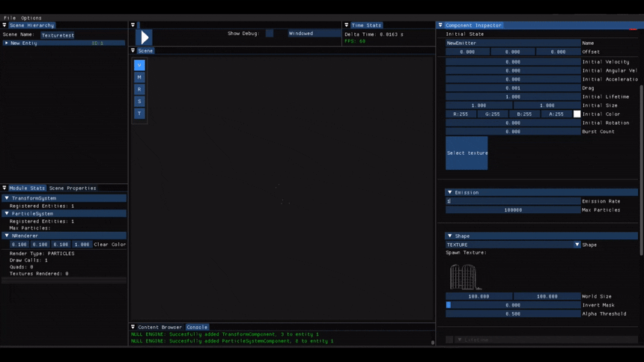Select the Scene tab
Image resolution: width=644 pixels, height=362 pixels.
(x=145, y=50)
